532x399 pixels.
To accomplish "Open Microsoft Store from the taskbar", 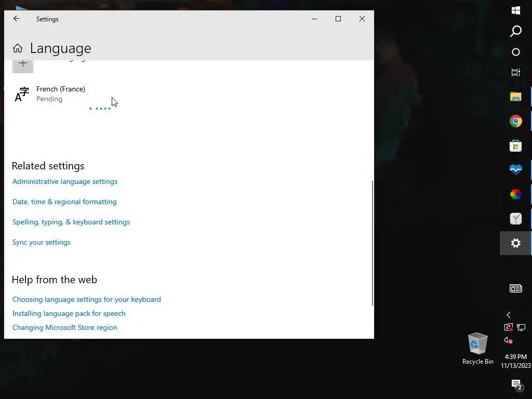I will [516, 146].
